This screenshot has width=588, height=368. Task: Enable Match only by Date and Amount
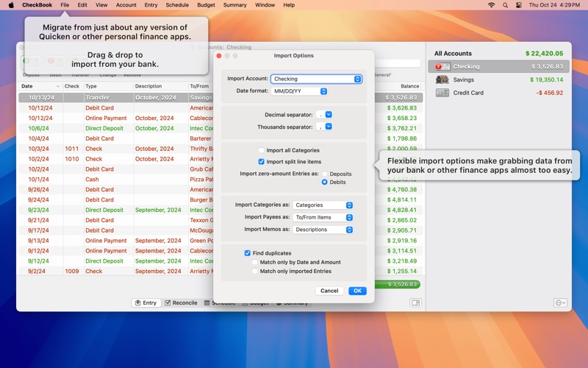click(x=255, y=262)
